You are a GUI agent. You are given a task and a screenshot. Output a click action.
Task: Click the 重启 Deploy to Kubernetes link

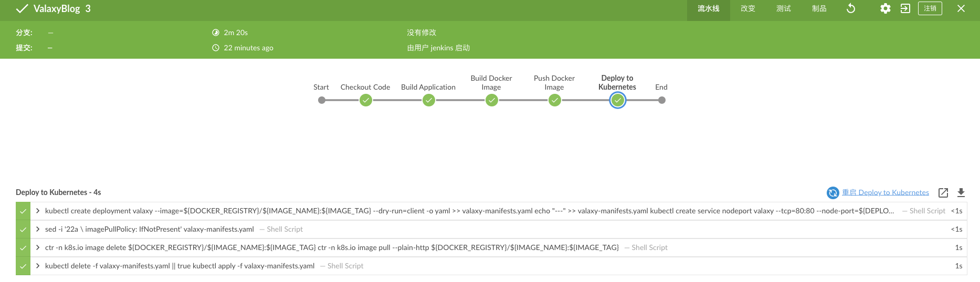[886, 192]
